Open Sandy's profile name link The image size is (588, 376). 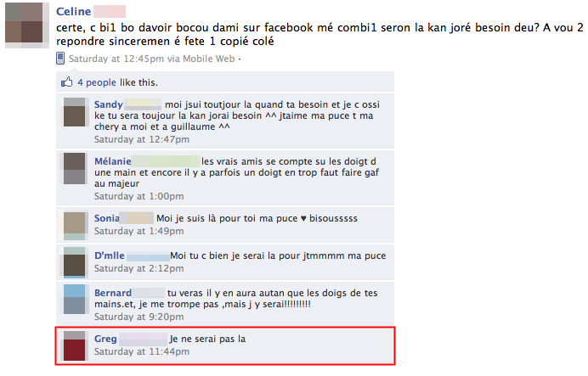click(x=109, y=104)
